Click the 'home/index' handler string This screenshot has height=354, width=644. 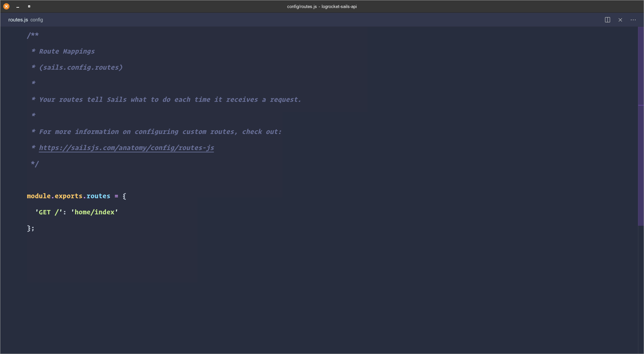pos(94,212)
